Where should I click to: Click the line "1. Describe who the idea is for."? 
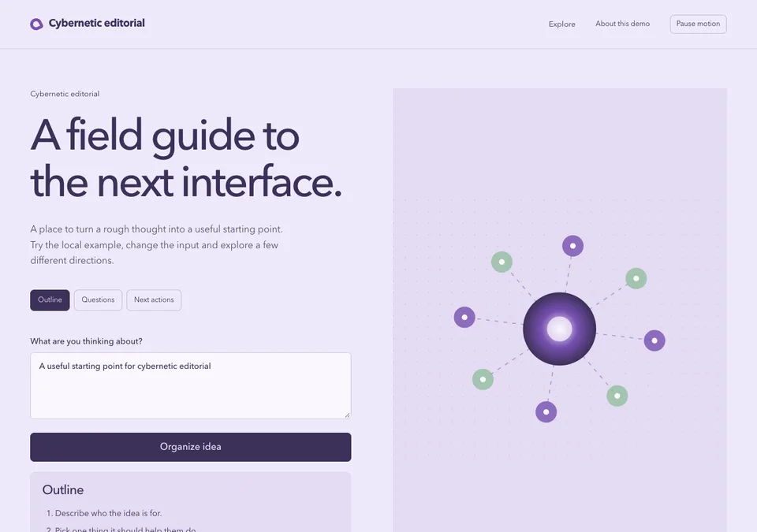click(104, 513)
